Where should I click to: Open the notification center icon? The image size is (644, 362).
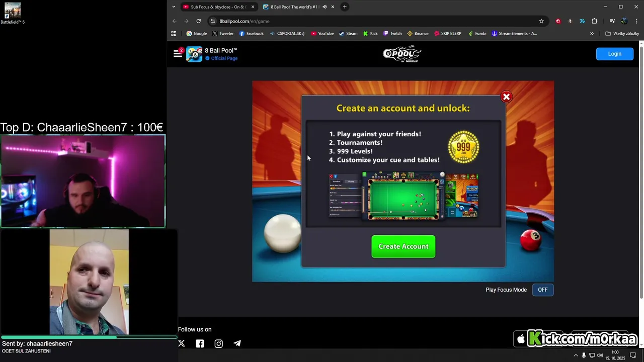633,355
